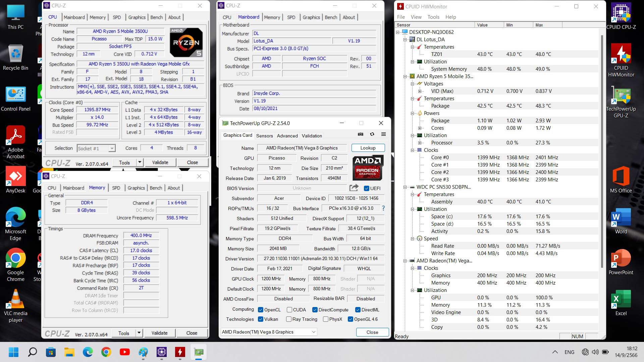Collapse DL Lotus_DA node in HWMonitor
The image size is (644, 362).
405,40
